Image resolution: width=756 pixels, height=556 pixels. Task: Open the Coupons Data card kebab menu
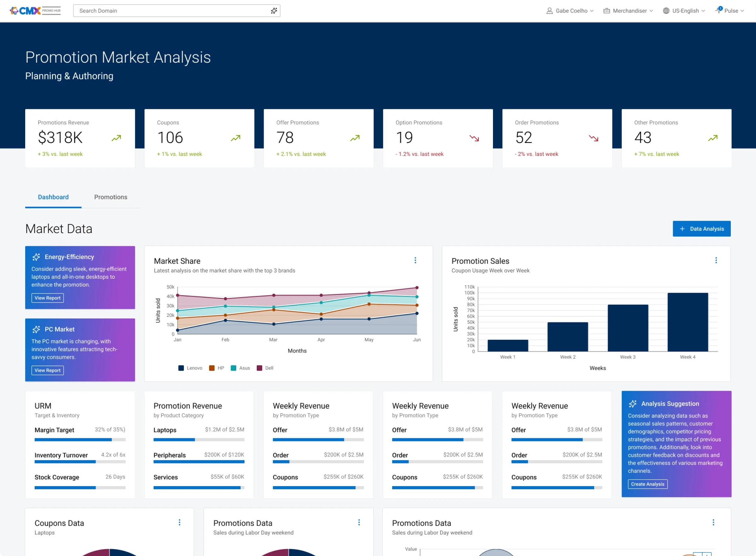point(180,522)
